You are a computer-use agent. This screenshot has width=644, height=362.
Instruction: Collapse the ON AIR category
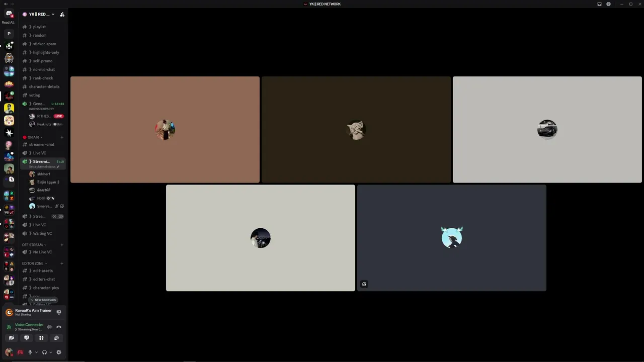click(x=33, y=137)
